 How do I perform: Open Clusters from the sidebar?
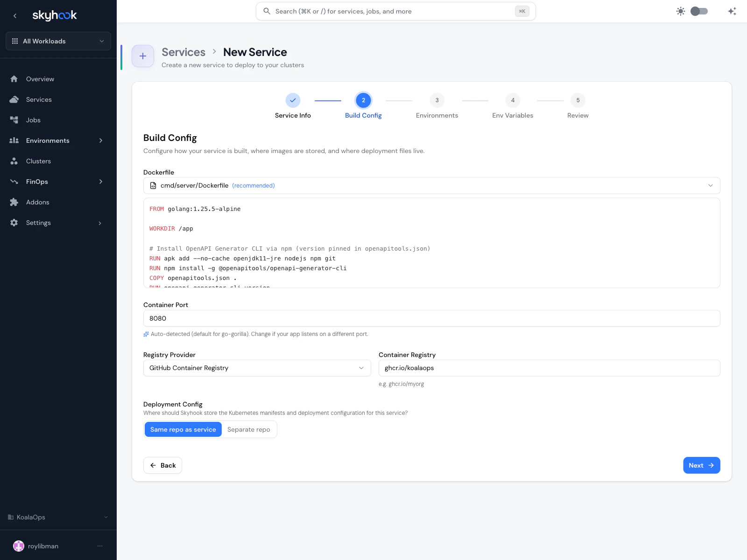(38, 161)
